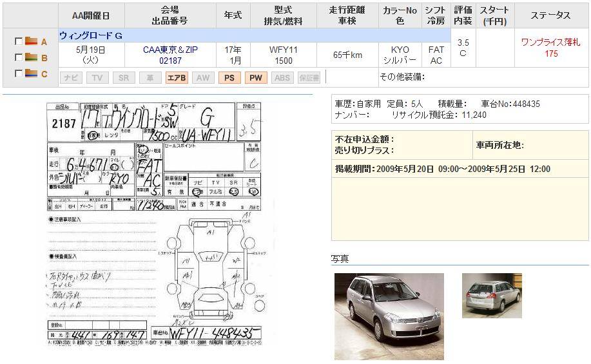The image size is (591, 364).
Task: Click the PS power steering badge
Action: 229,77
